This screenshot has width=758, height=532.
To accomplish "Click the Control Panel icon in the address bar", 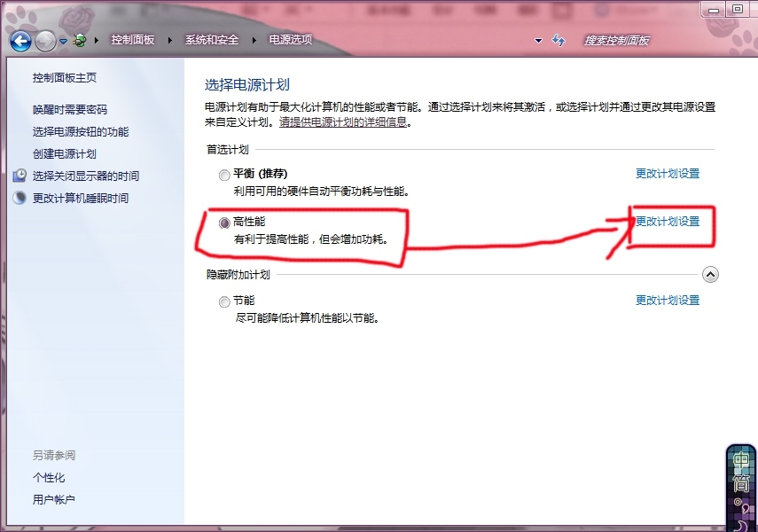I will click(x=79, y=40).
